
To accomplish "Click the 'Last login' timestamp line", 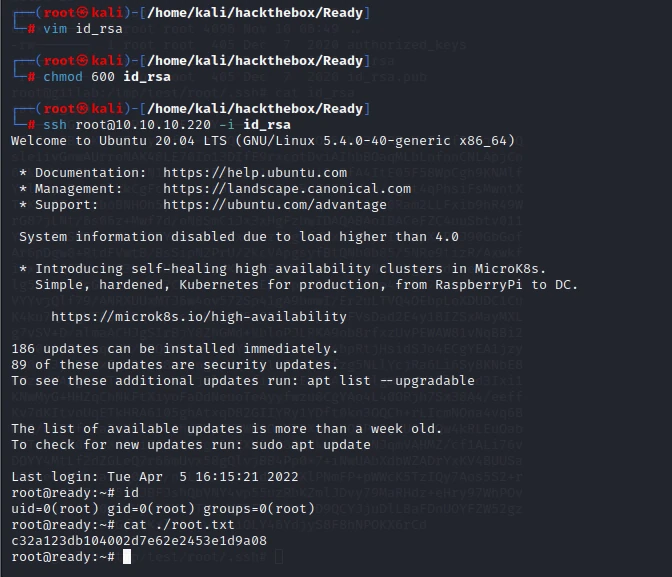I will pos(155,477).
